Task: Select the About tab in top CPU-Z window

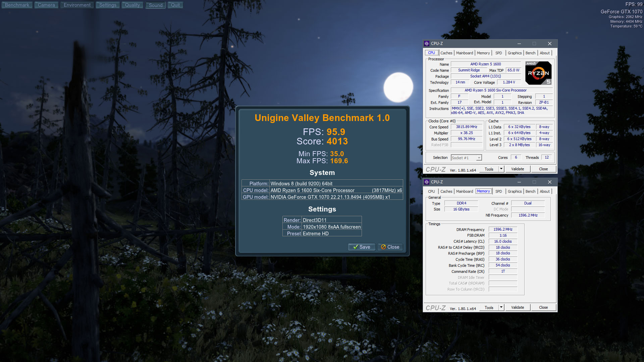Action: [545, 53]
